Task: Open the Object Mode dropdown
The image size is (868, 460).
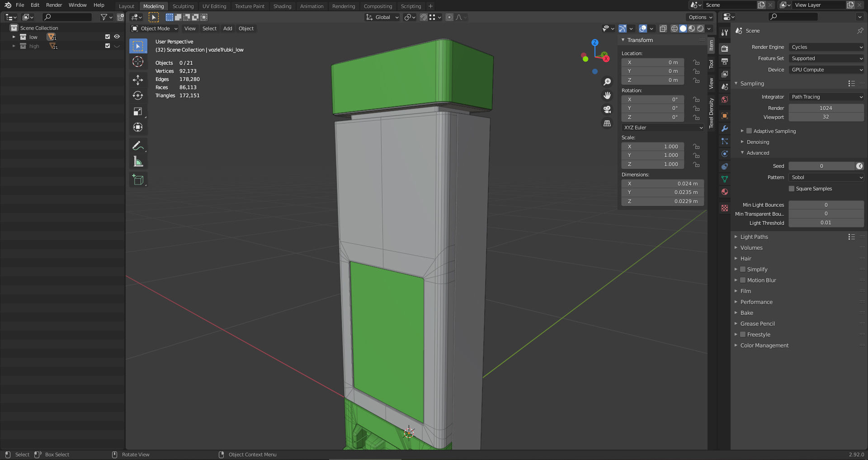Action: 155,28
